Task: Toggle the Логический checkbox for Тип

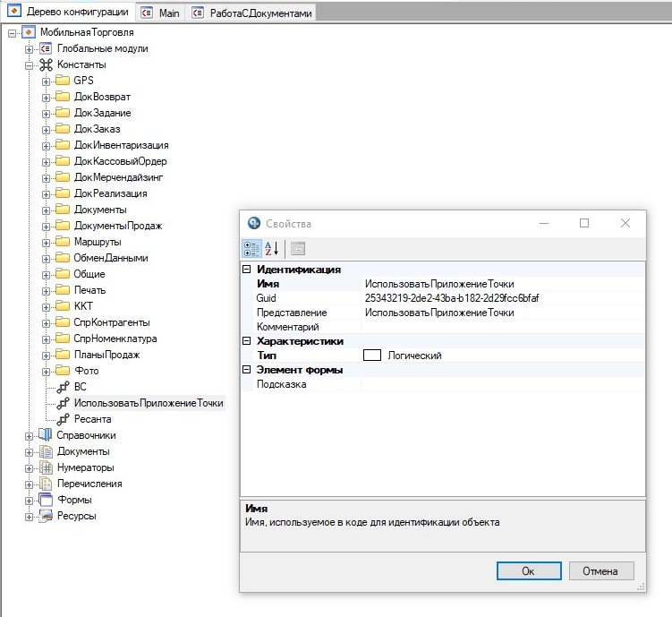Action: pos(372,356)
